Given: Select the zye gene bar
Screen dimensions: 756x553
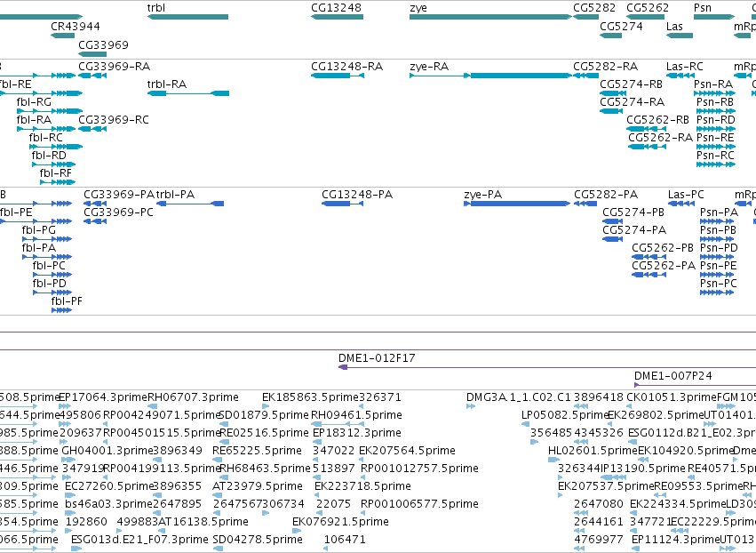Looking at the screenshot, I should pos(490,17).
